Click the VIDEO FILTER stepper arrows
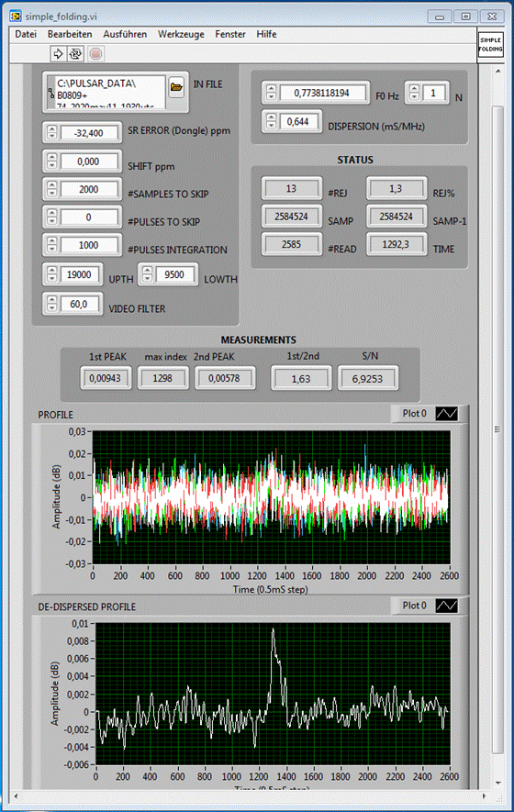Image resolution: width=514 pixels, height=812 pixels. 51,304
